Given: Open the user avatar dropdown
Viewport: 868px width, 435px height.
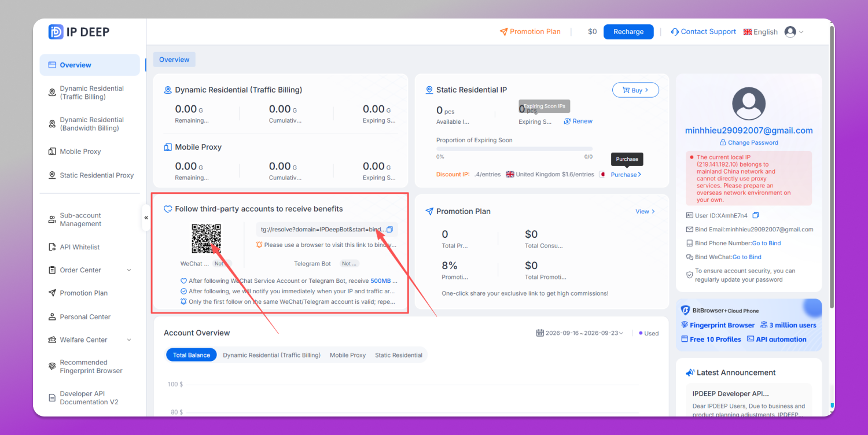Looking at the screenshot, I should (x=794, y=32).
